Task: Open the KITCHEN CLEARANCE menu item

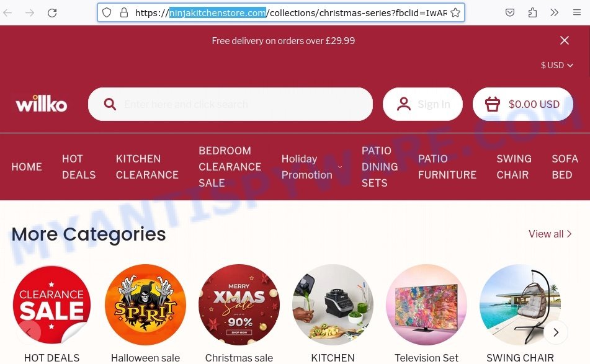Action: [147, 167]
